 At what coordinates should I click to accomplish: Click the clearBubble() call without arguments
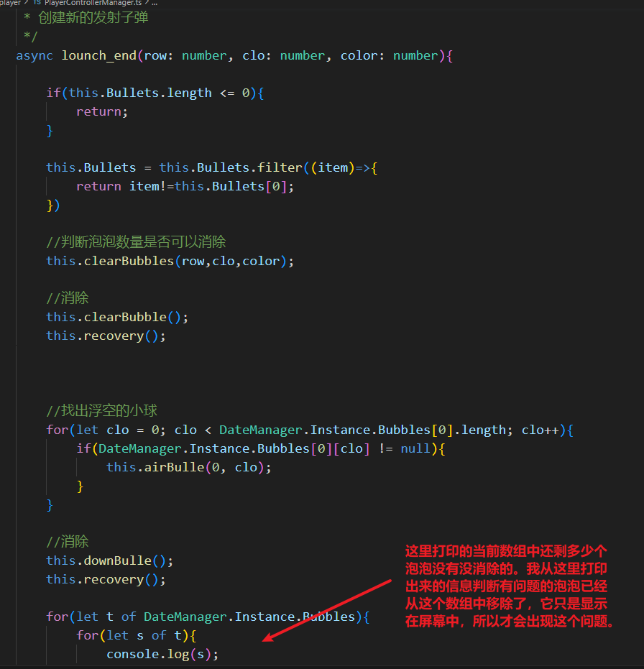point(117,317)
